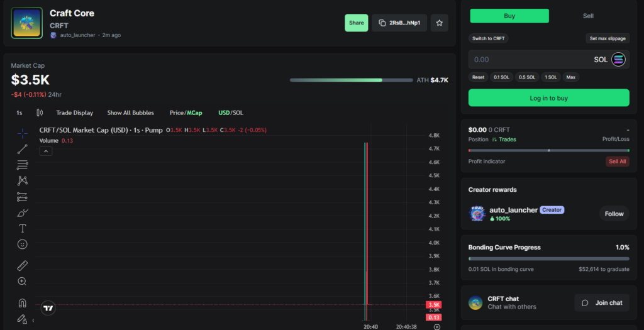
Task: Toggle chart to Price view
Action: [x=176, y=113]
